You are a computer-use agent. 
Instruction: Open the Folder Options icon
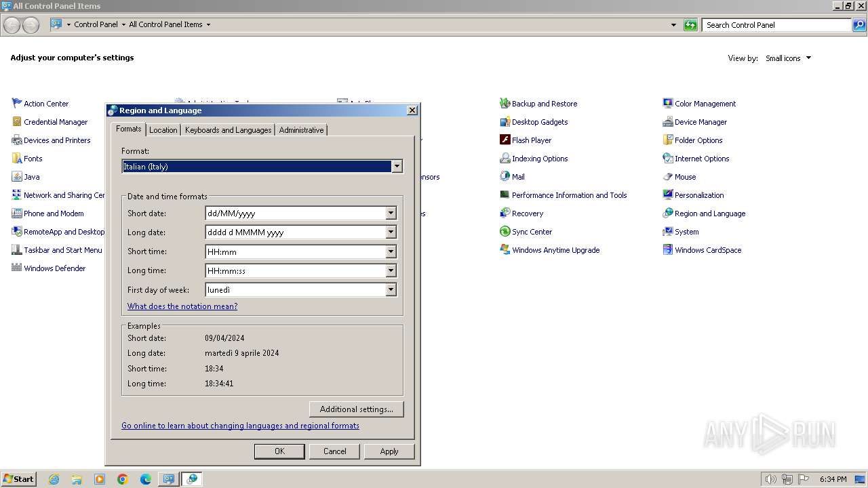[668, 140]
